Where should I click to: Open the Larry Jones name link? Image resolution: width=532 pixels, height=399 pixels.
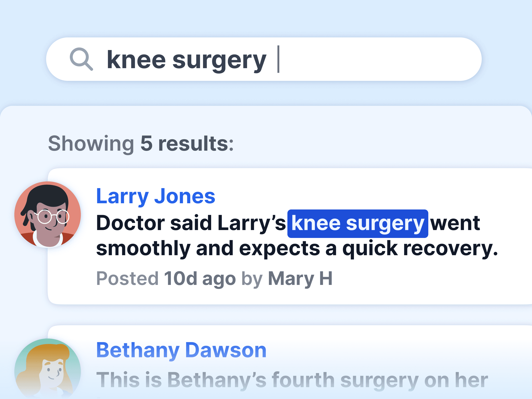pos(156,196)
